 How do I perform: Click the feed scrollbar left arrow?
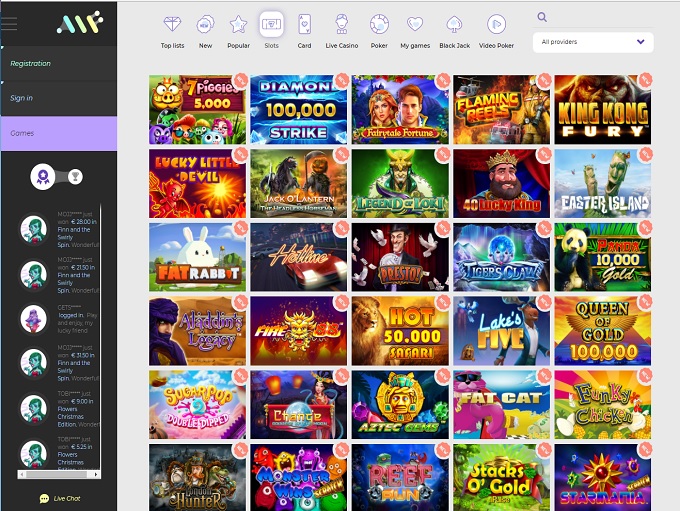coord(22,475)
